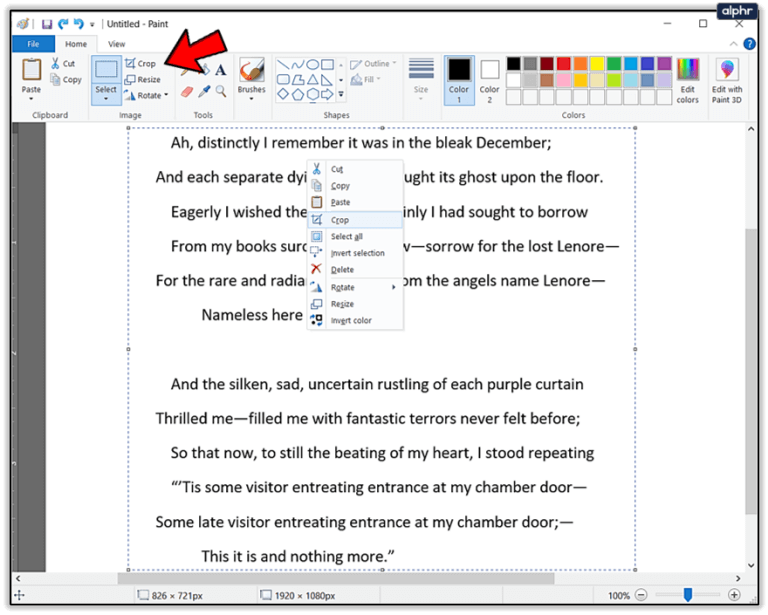Expand the Select options dropdown arrow

106,99
